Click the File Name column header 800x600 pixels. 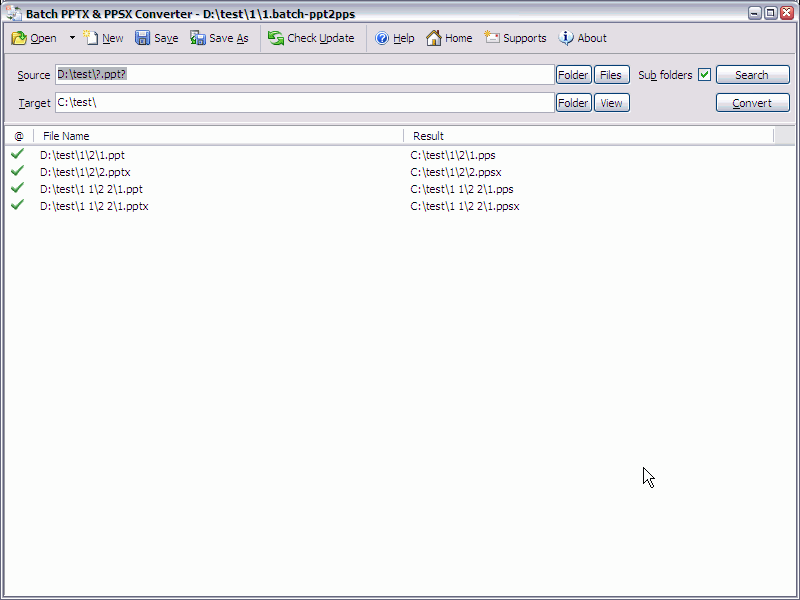[x=218, y=136]
